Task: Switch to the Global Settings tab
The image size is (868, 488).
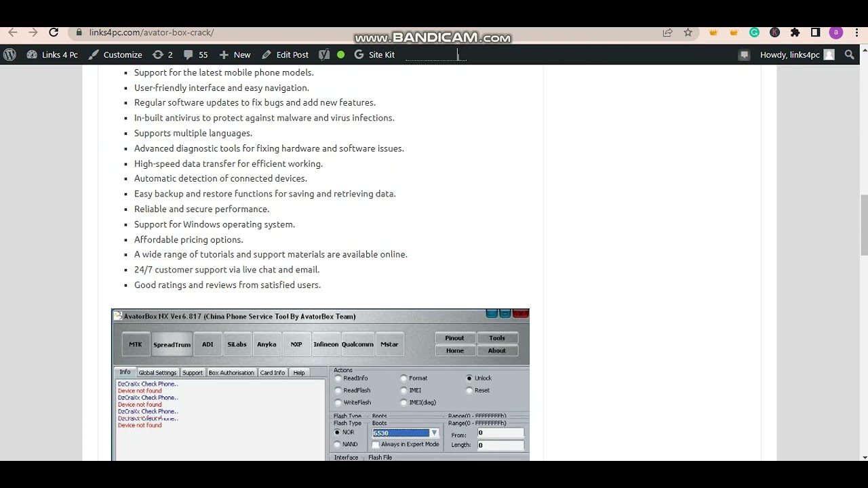Action: [157, 373]
